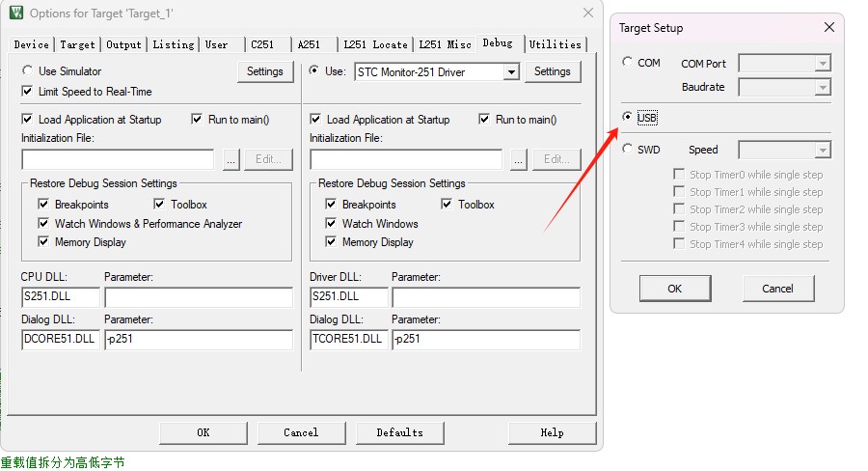Click the CPU DLL field S251.DLL

point(61,296)
